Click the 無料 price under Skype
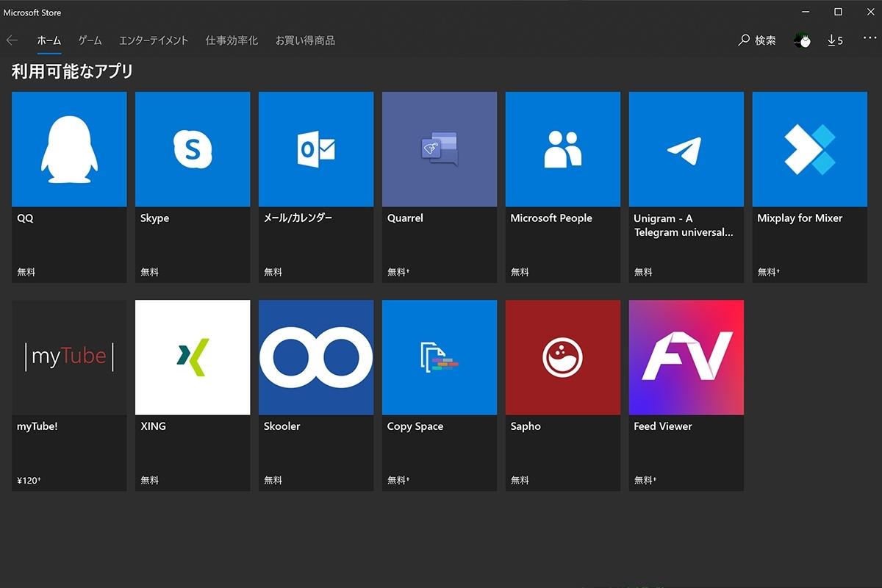 (x=150, y=272)
